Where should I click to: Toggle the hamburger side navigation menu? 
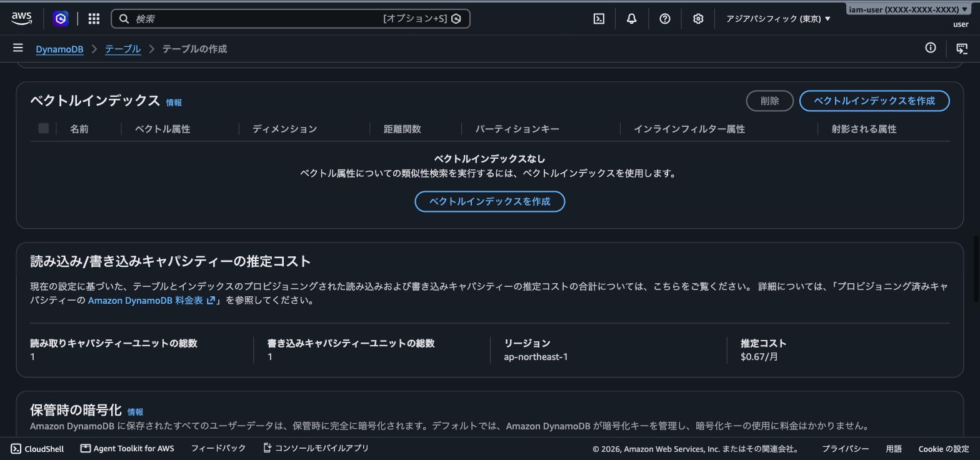18,48
